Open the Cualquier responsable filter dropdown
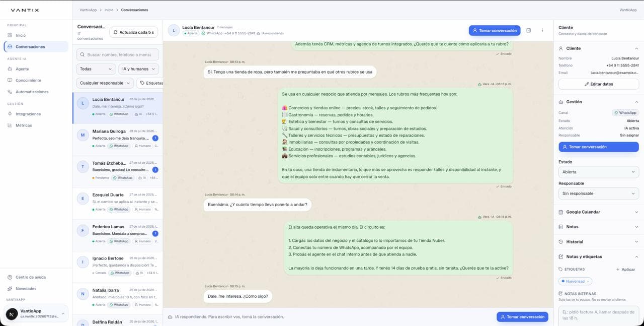644x326 pixels. click(105, 83)
